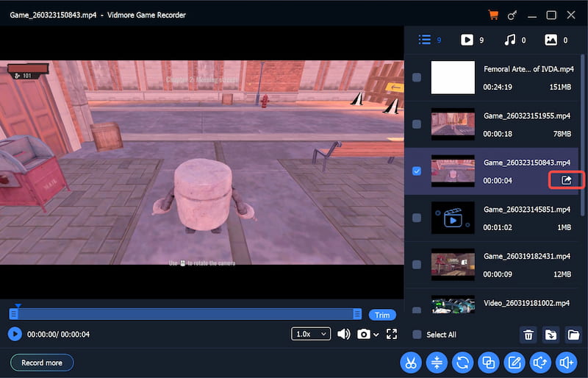The width and height of the screenshot is (588, 378).
Task: Share the Game_260323150843.mp4 recording
Action: point(567,180)
